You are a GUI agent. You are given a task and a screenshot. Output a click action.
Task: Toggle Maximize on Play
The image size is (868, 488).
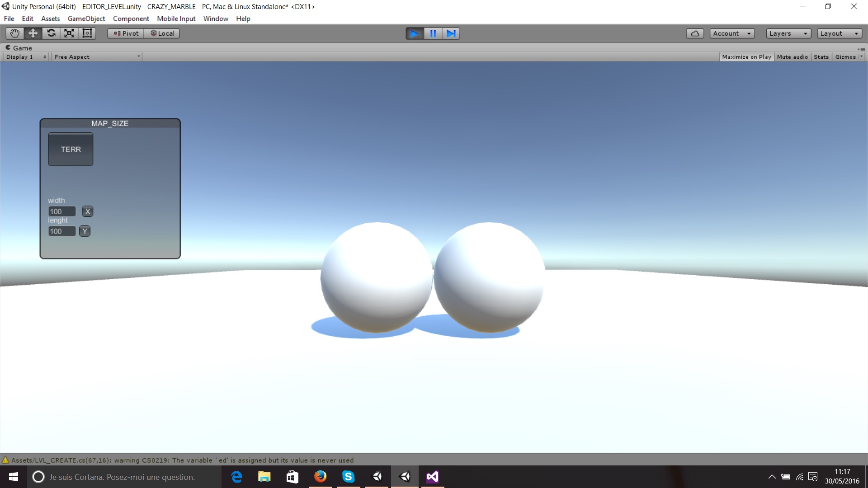[746, 57]
